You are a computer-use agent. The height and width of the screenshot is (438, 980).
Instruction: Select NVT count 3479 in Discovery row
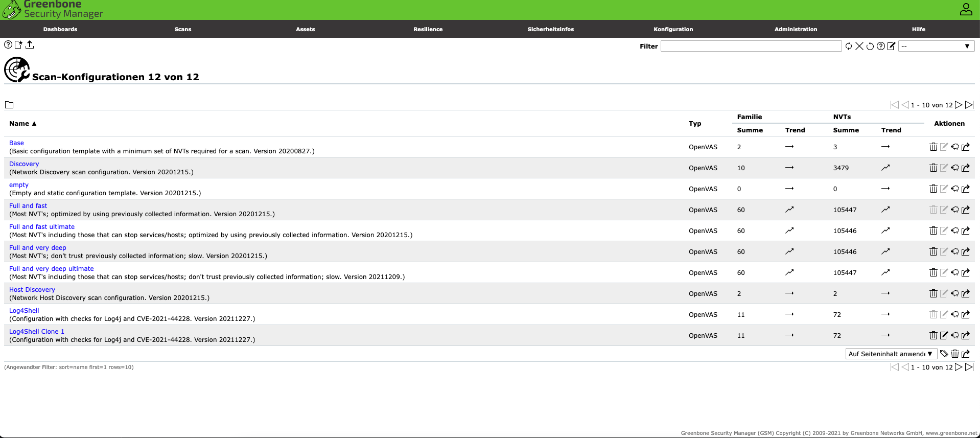tap(841, 168)
